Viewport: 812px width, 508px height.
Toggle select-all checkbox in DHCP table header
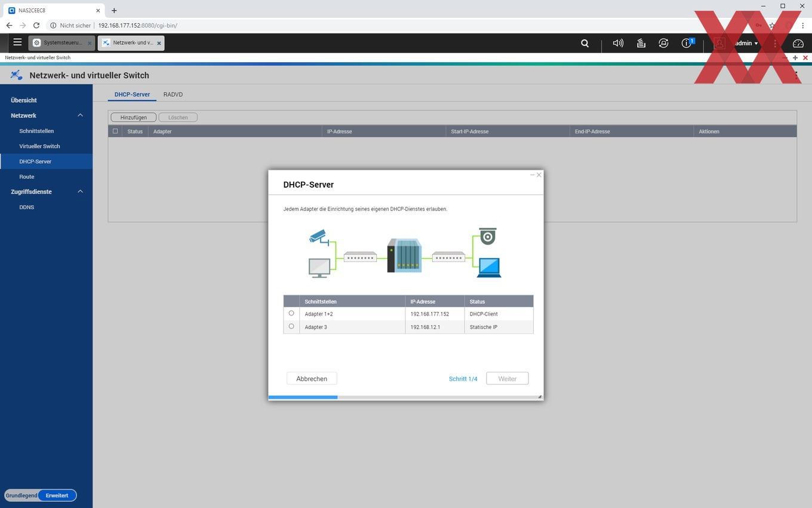point(115,131)
